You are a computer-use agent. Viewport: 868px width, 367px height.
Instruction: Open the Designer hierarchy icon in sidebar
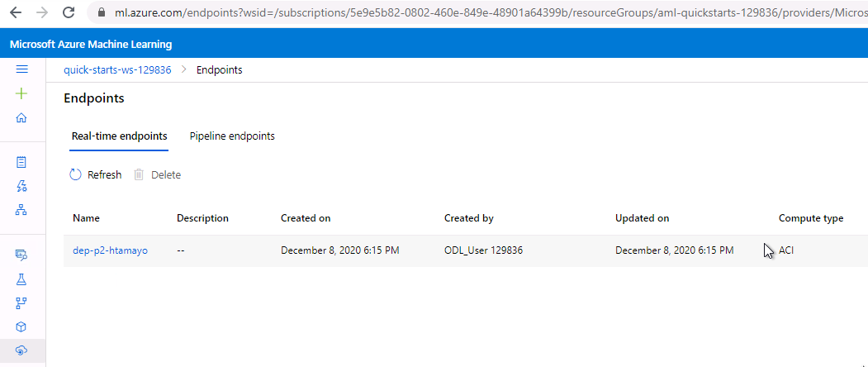point(21,210)
